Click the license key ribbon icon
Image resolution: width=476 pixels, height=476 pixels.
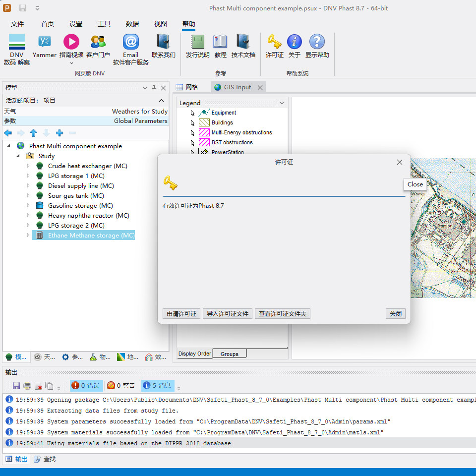tap(274, 42)
